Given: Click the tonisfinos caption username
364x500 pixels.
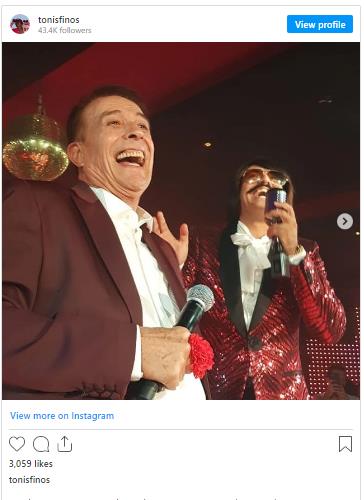Looking at the screenshot, I should [29, 480].
